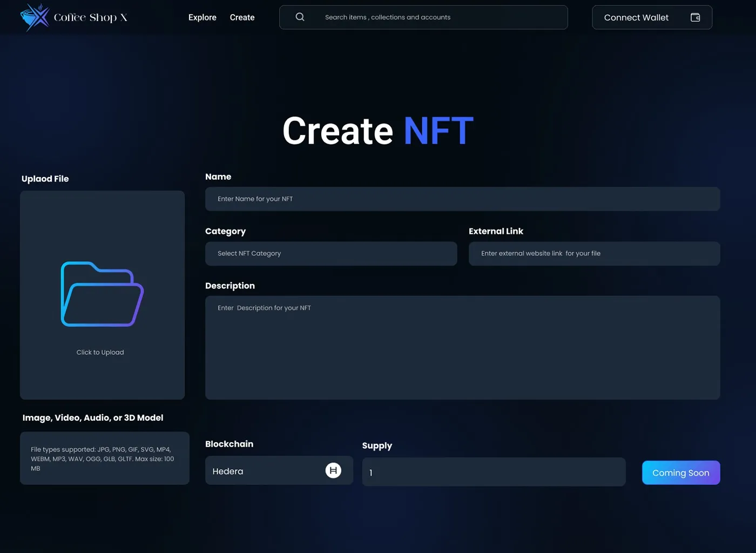Screen dimensions: 756x553
Task: Click the 'Description' label
Action: coord(230,286)
